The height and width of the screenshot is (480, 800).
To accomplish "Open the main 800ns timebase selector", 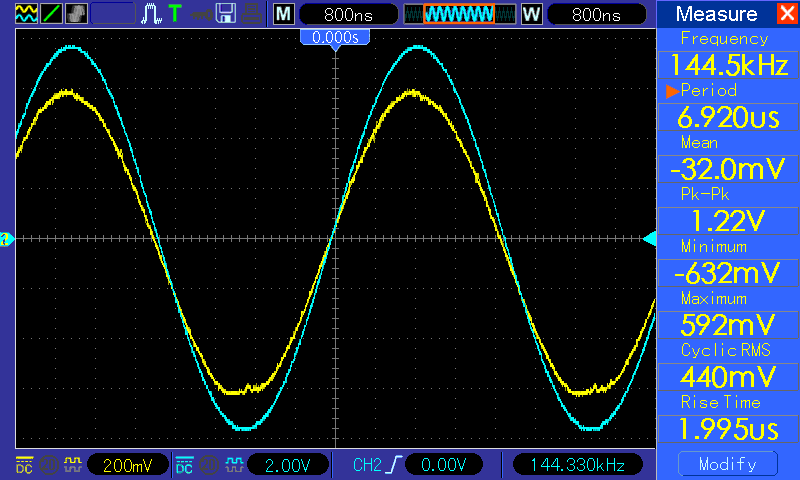I will [x=348, y=14].
